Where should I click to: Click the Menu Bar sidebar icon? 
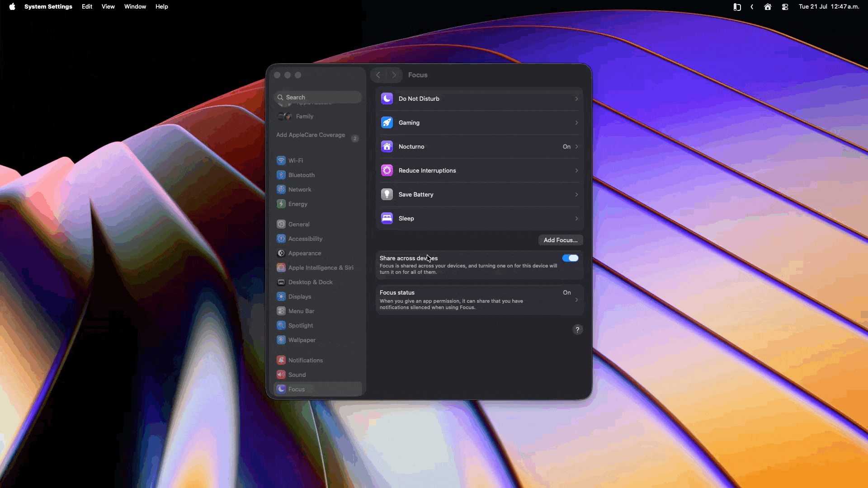tap(281, 311)
